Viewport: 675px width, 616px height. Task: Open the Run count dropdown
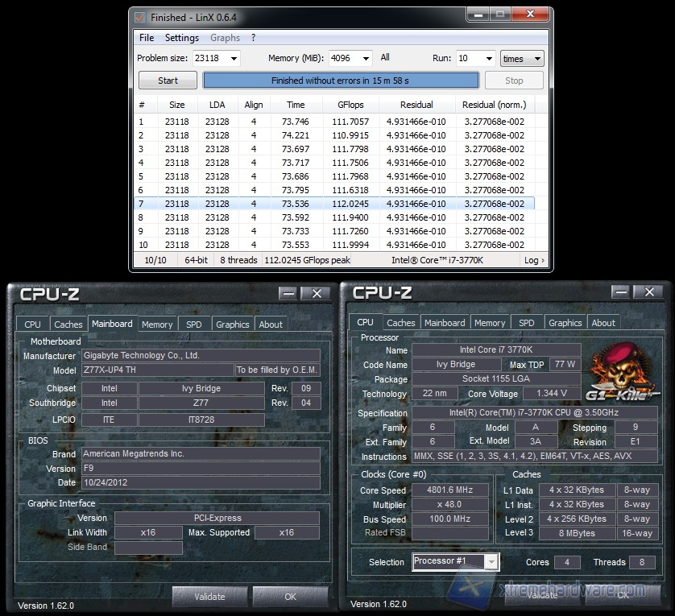coord(488,58)
